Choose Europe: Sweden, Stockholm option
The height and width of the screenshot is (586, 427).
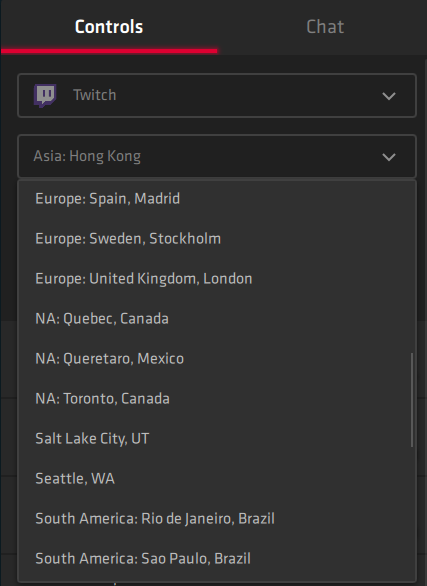[217, 238]
